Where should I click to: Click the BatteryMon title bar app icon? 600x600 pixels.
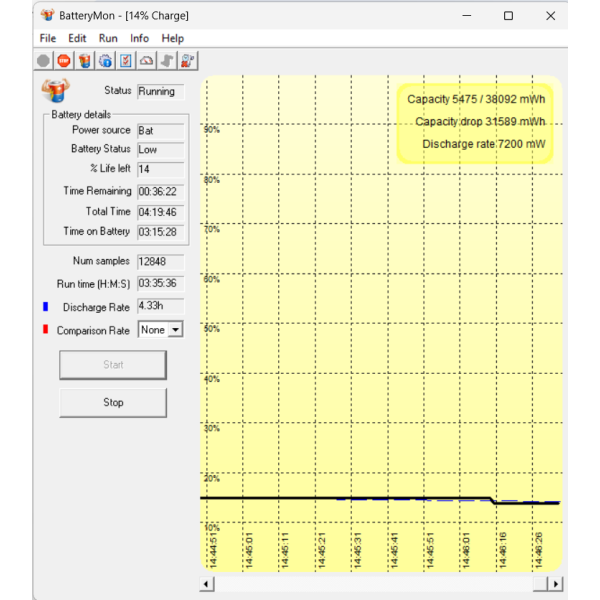coord(47,15)
